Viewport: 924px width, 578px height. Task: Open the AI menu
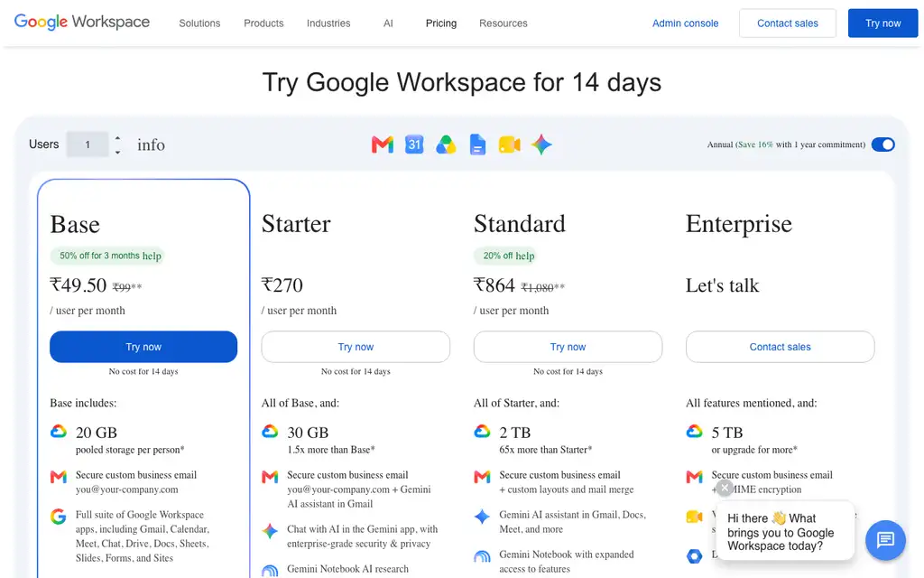click(x=388, y=23)
